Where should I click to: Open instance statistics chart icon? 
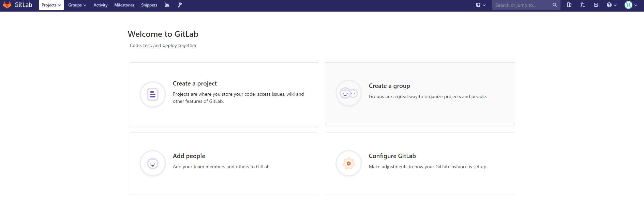point(167,5)
